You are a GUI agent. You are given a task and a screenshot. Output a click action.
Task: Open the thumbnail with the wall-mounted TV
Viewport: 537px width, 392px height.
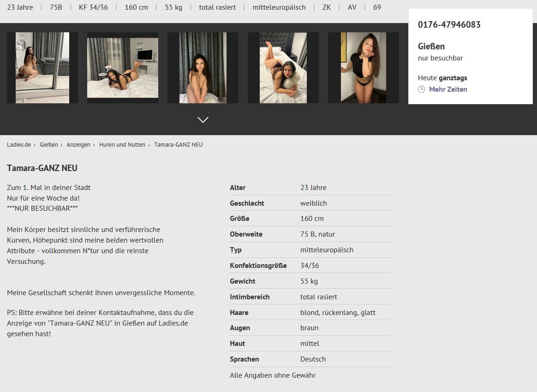(x=123, y=68)
